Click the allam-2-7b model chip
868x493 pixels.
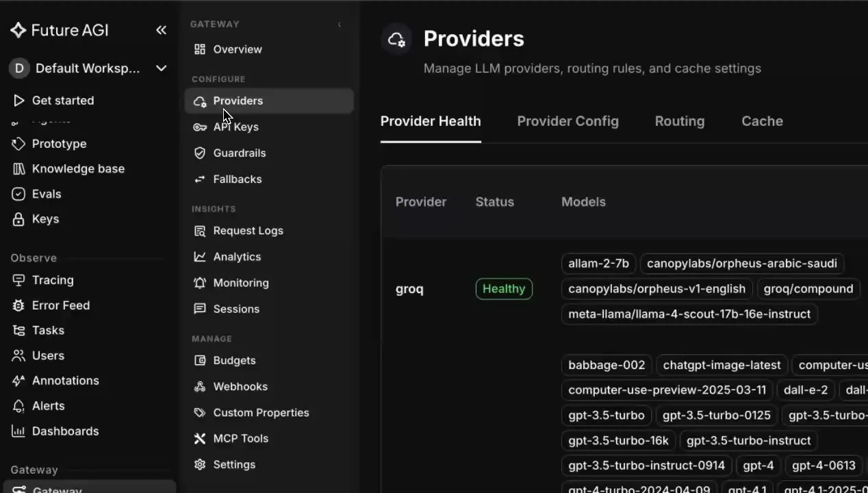pos(599,264)
